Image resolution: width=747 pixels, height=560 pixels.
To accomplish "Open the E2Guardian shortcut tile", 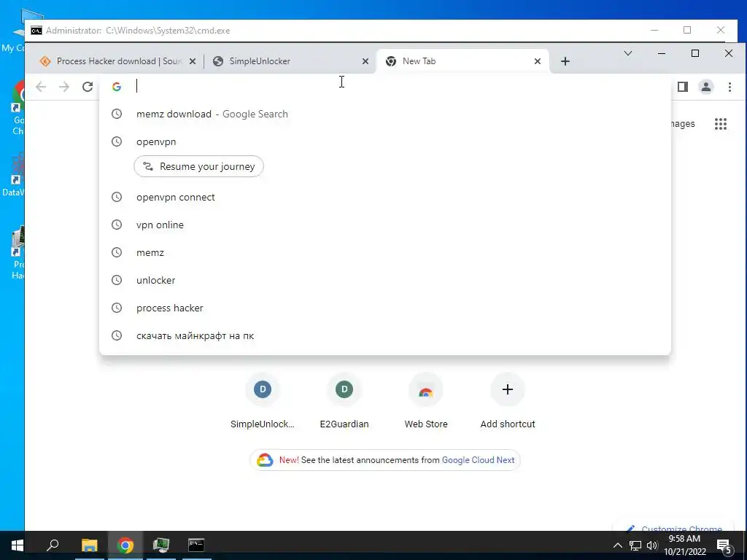I will [x=344, y=402].
